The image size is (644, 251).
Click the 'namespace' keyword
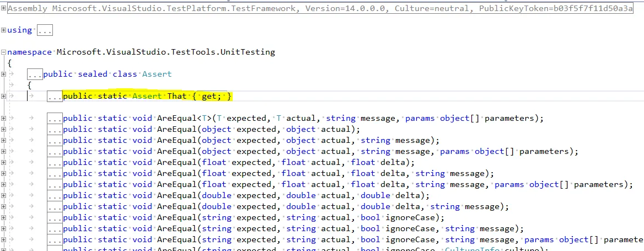click(x=30, y=52)
